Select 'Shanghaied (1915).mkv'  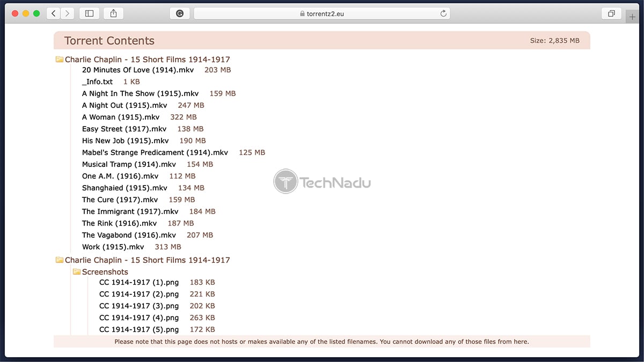tap(125, 188)
